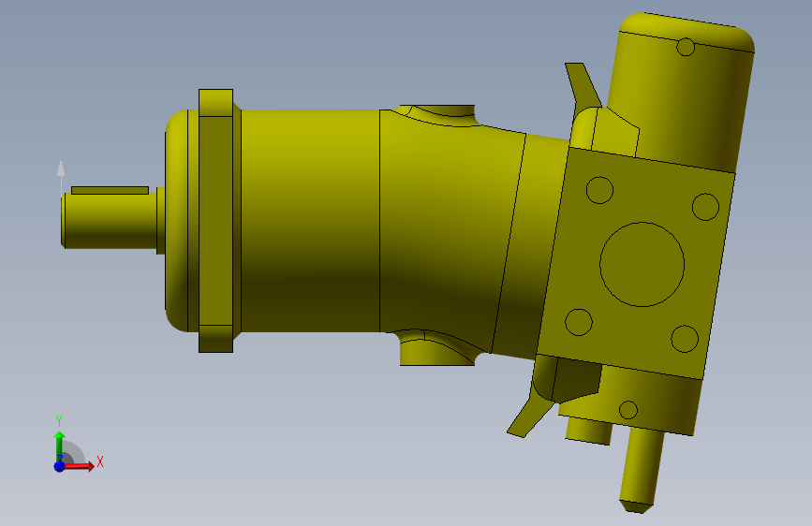Select the drive shaft of the pump model
The height and width of the screenshot is (526, 812).
pos(110,221)
